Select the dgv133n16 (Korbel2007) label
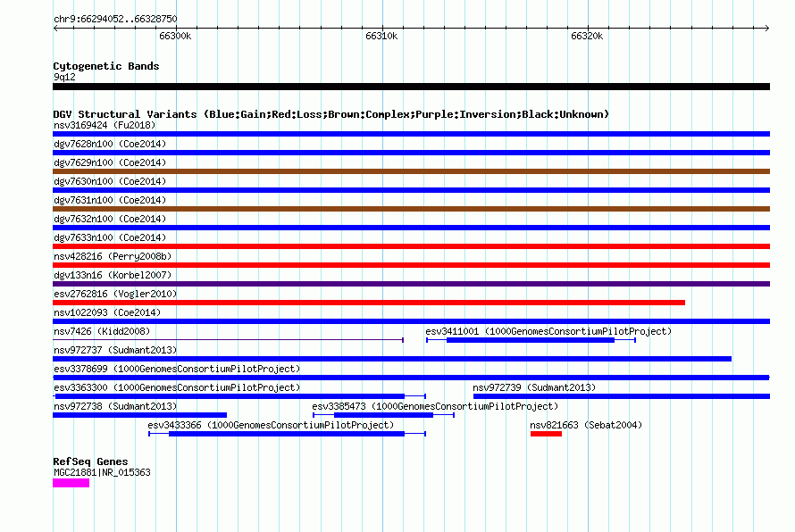Screen dimensions: 795x532 pos(113,275)
